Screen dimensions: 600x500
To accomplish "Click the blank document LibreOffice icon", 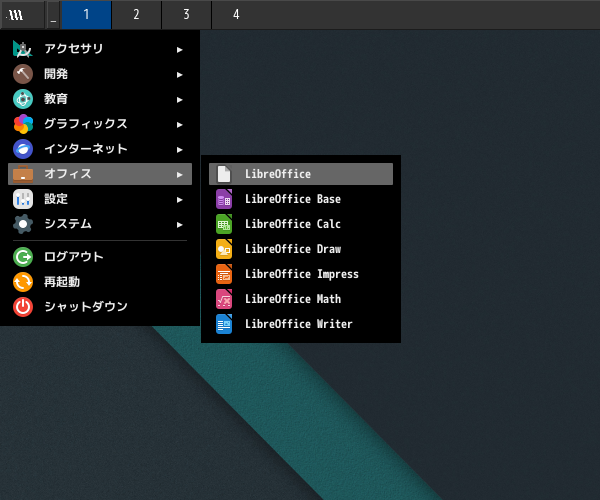I will click(x=224, y=174).
